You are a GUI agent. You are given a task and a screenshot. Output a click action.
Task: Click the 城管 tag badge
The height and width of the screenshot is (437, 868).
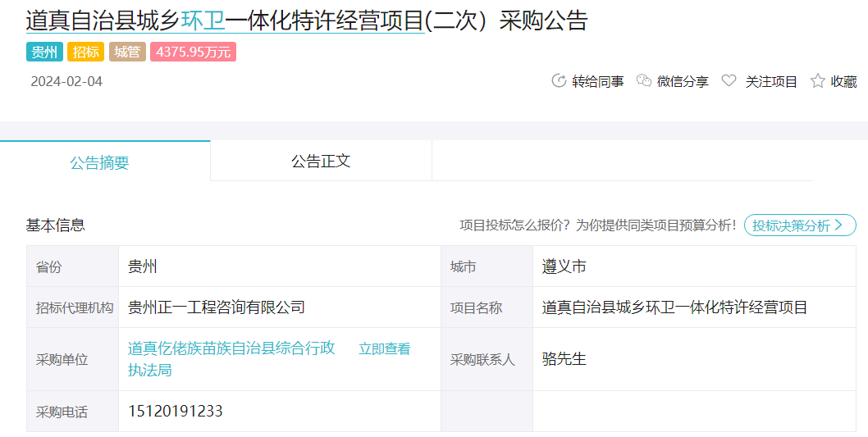[x=127, y=52]
